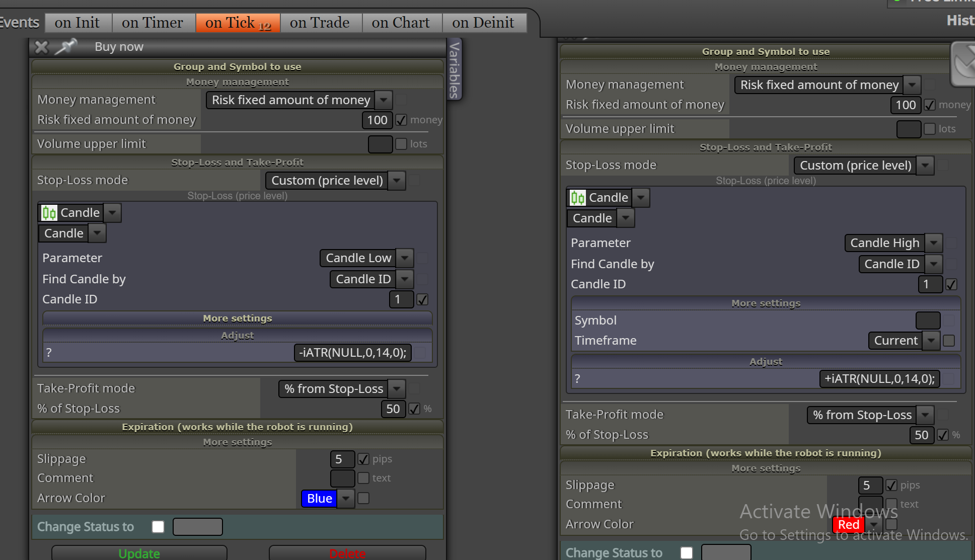975x560 pixels.
Task: Click left Expiration section header
Action: (238, 427)
